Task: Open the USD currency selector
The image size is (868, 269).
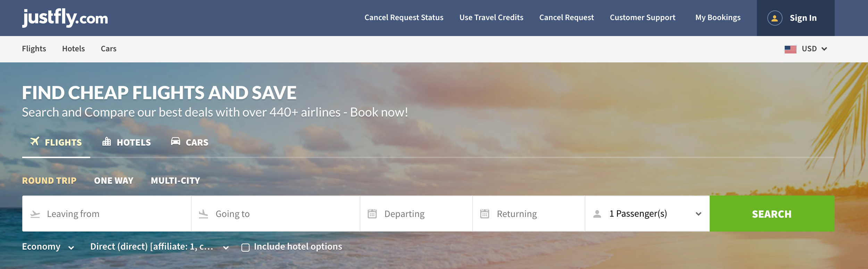Action: [x=813, y=49]
